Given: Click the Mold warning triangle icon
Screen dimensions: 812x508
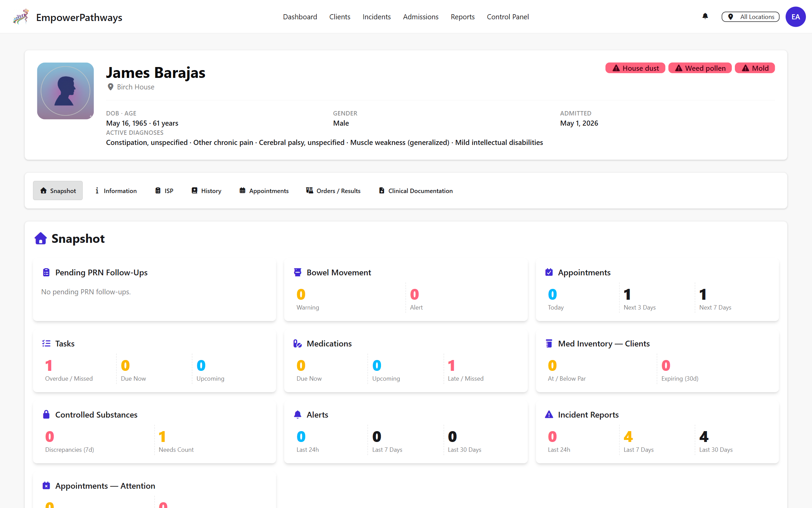Looking at the screenshot, I should click(745, 68).
